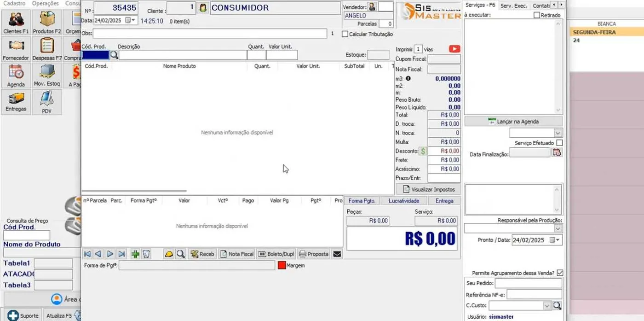Viewport: 644px width, 321px height.
Task: Click yellow hard hat icon
Action: tap(169, 254)
